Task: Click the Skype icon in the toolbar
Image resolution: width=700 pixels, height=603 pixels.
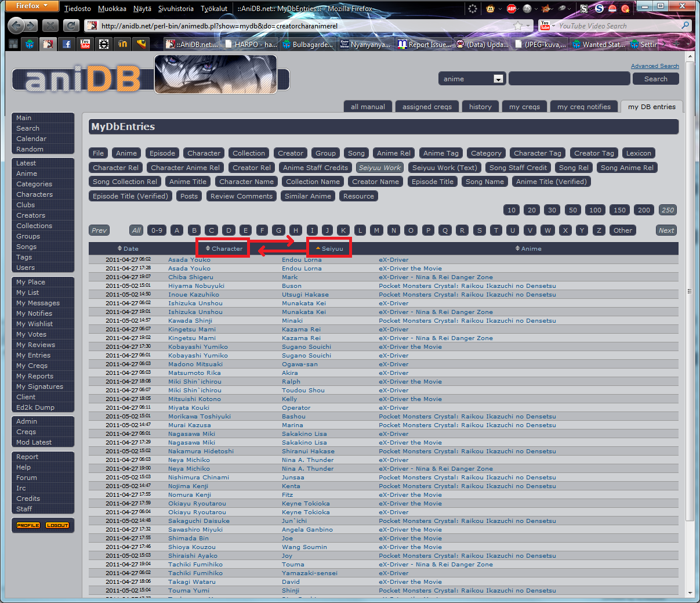Action: coord(599,9)
